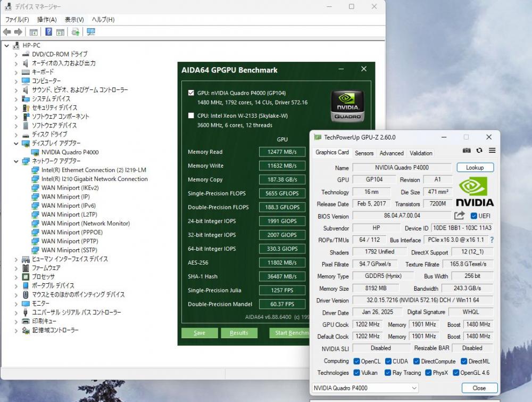Toggle GPU nVIDIA Quadro P4000 benchmark checkbox

click(191, 93)
